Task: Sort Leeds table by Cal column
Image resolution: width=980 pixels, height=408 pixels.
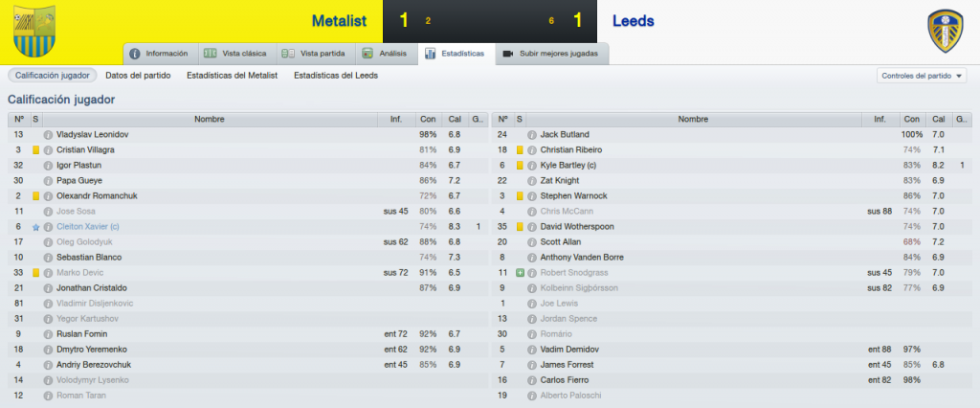Action: coord(939,119)
